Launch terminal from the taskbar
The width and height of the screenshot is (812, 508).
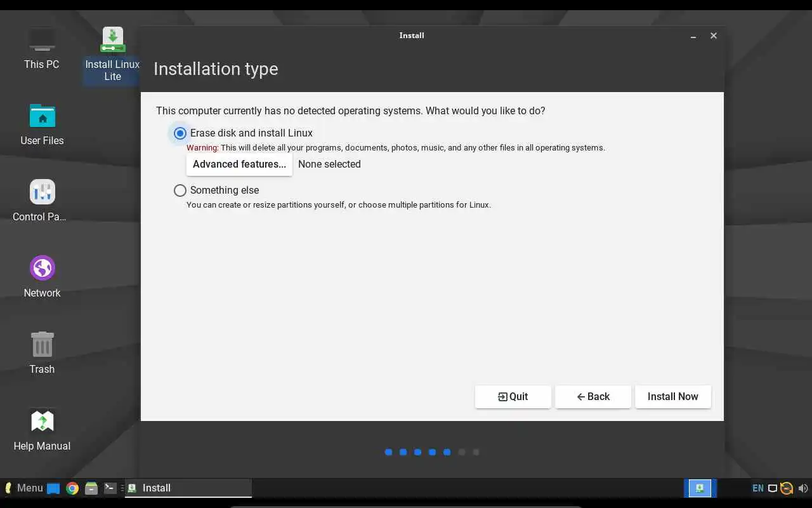tap(110, 488)
